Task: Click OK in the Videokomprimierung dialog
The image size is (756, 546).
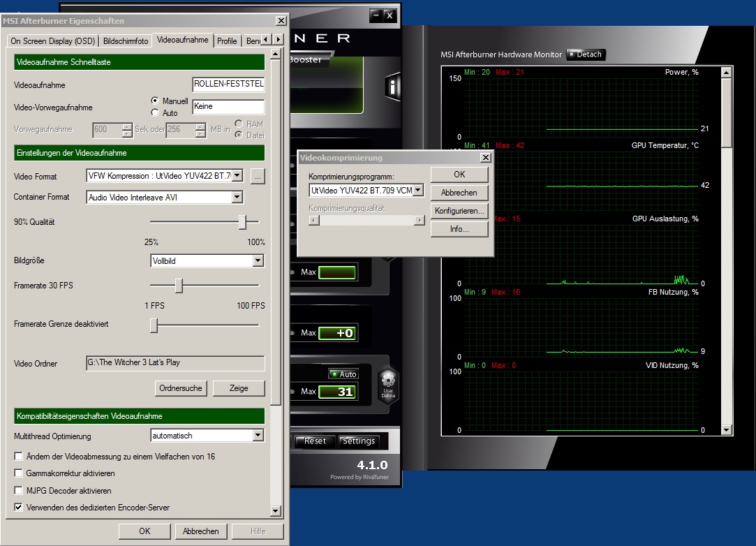Action: click(x=459, y=174)
